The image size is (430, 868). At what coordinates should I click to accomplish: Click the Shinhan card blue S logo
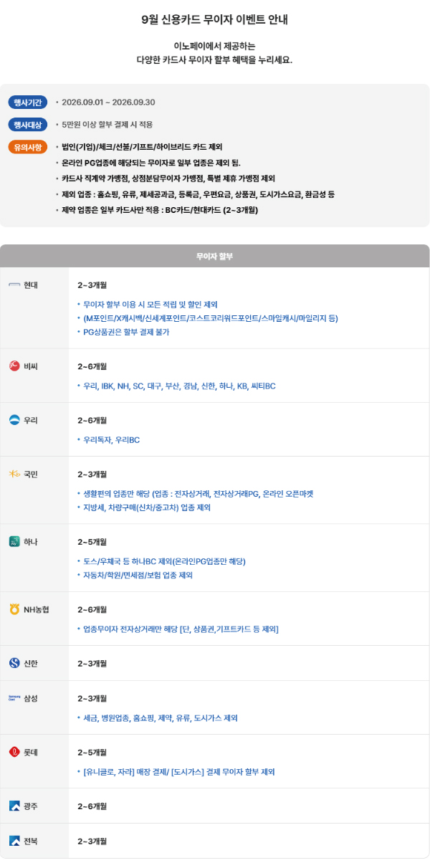click(x=14, y=663)
